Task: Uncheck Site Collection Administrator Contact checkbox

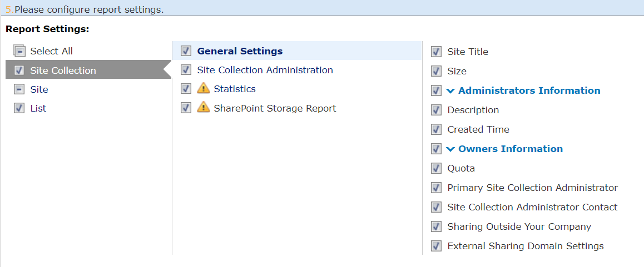Action: [436, 207]
